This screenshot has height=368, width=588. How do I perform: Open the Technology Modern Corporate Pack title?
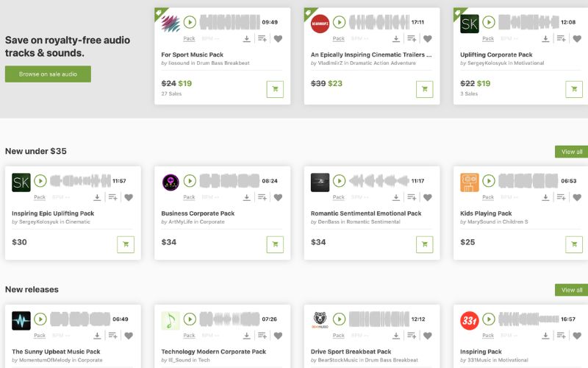pos(213,352)
